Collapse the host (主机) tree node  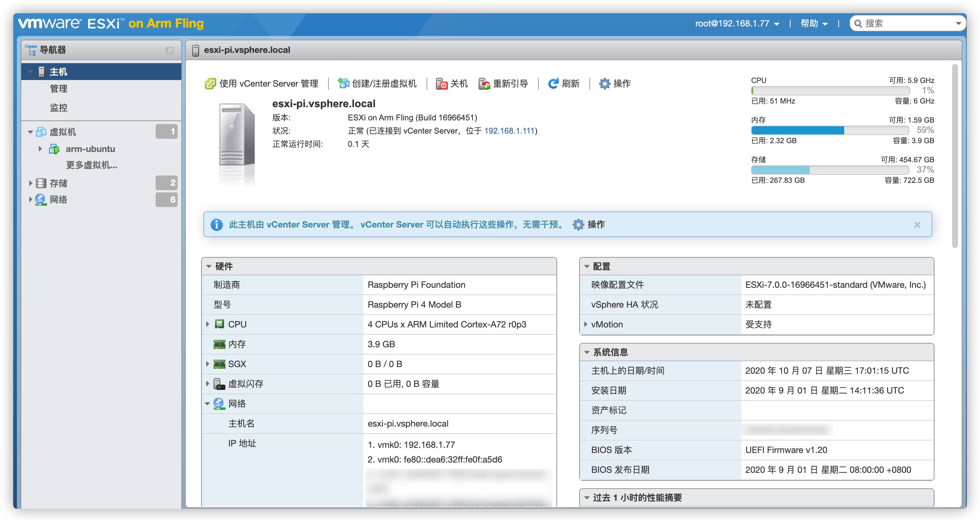click(30, 72)
